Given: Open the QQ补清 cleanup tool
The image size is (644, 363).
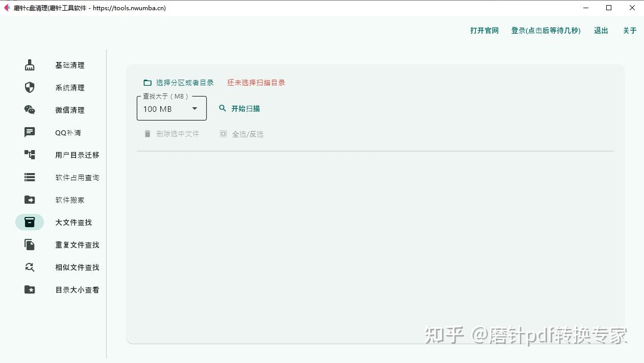Looking at the screenshot, I should point(67,132).
